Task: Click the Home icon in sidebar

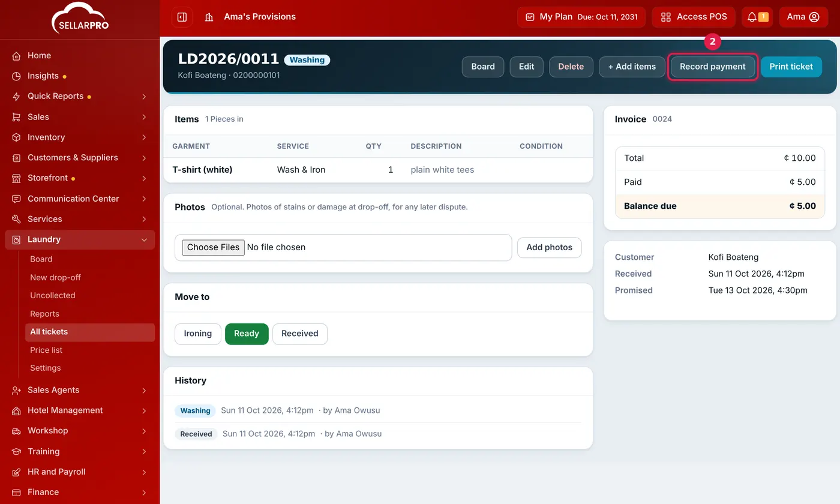Action: click(16, 56)
